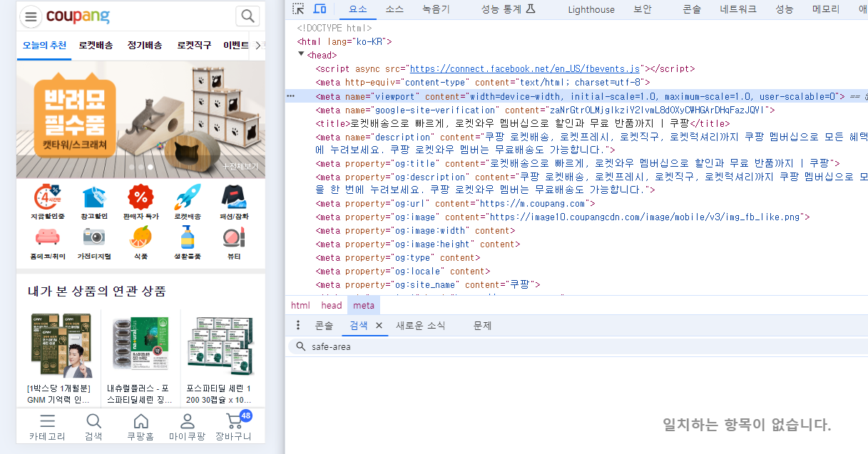Open 카테고리 in bottom navigation
The height and width of the screenshot is (454, 868).
tap(47, 427)
